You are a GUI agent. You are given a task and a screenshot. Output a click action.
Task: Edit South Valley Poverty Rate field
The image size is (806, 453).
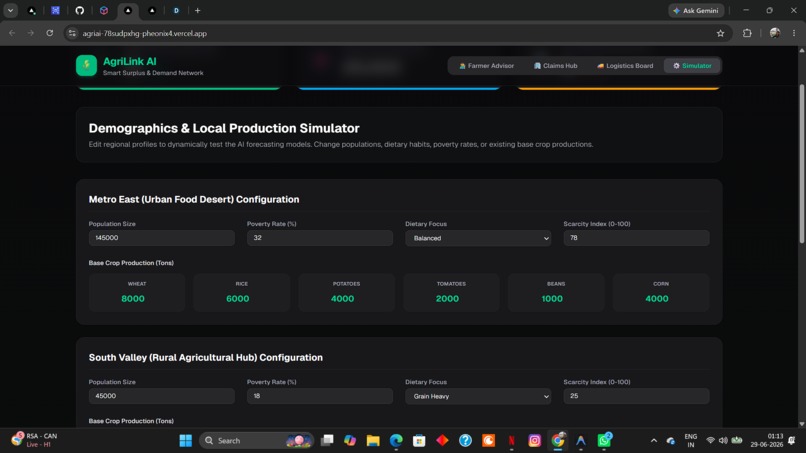[x=320, y=396]
